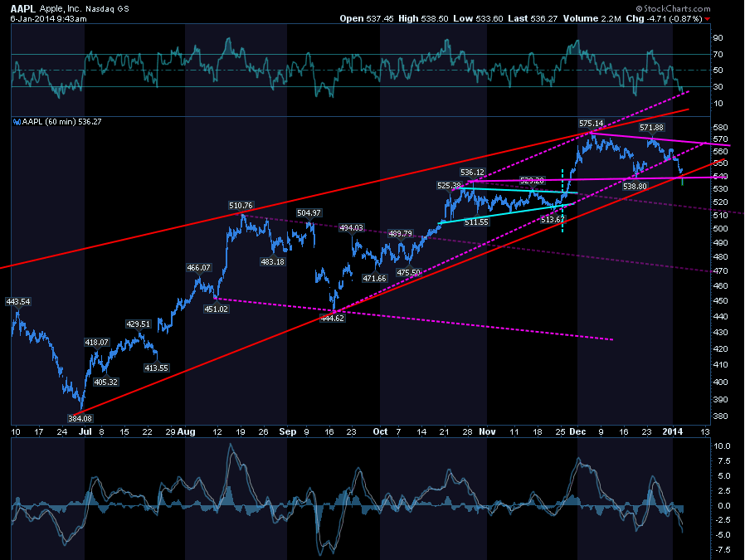Click the 513.67 price label
Image resolution: width=745 pixels, height=560 pixels.
coord(553,220)
